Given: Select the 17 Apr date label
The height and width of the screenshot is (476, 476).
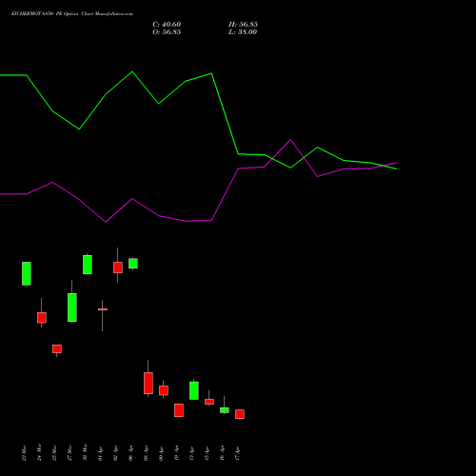Looking at the screenshot, I should point(237,453).
